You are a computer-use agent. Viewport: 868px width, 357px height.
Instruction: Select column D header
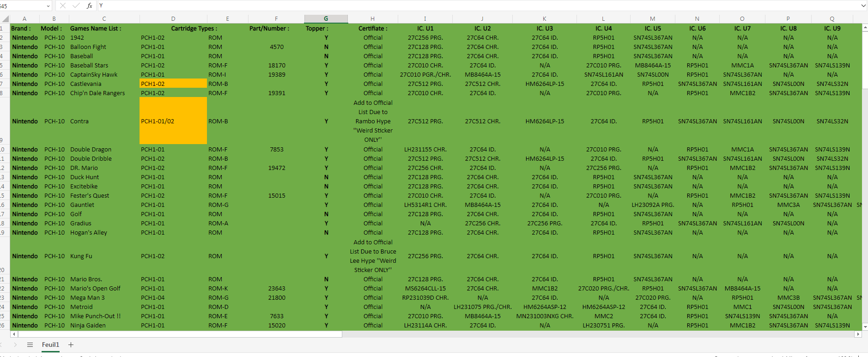coord(173,19)
